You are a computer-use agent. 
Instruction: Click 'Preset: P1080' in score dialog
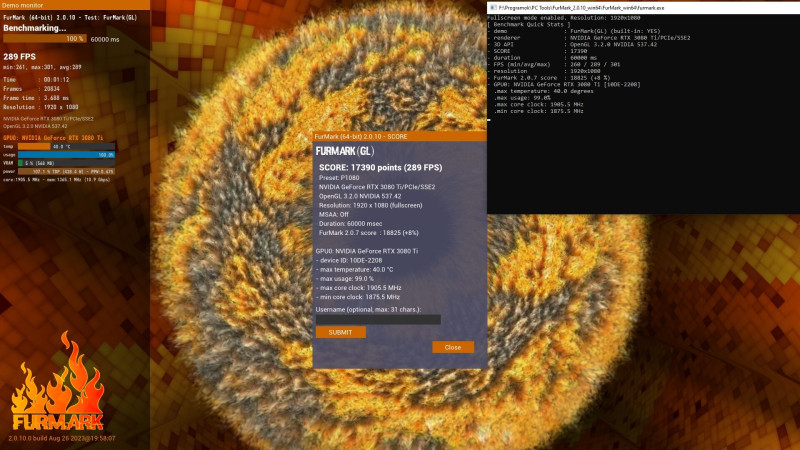[339, 178]
